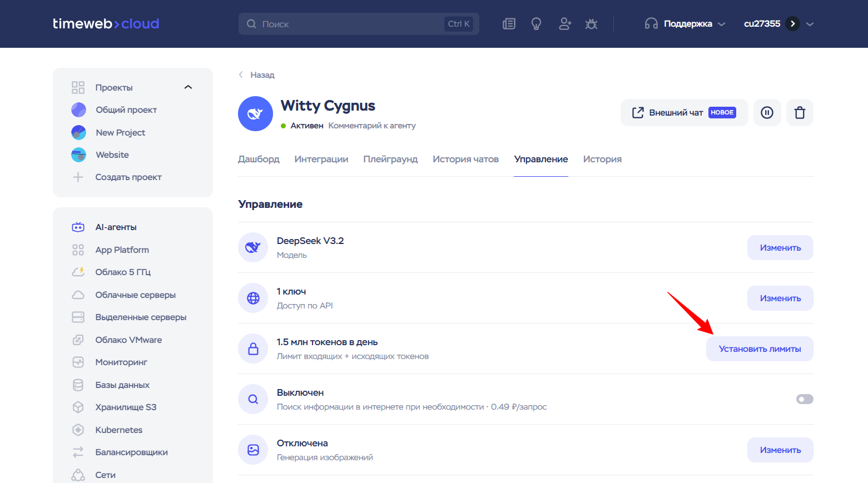Image resolution: width=868 pixels, height=483 pixels.
Task: Open the add user icon in header
Action: (x=565, y=24)
